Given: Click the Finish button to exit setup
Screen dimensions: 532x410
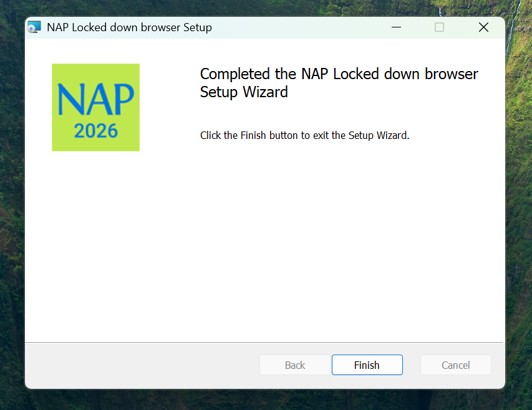Looking at the screenshot, I should click(367, 365).
